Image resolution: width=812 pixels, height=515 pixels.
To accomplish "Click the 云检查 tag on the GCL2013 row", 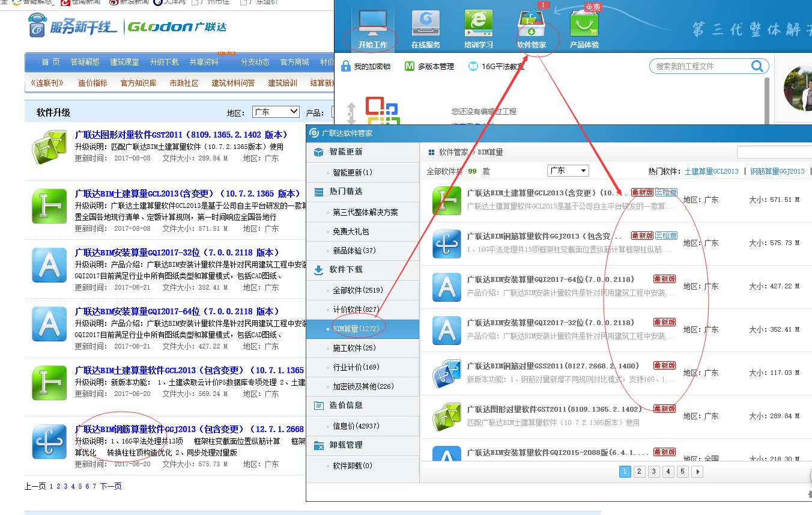I will click(665, 192).
